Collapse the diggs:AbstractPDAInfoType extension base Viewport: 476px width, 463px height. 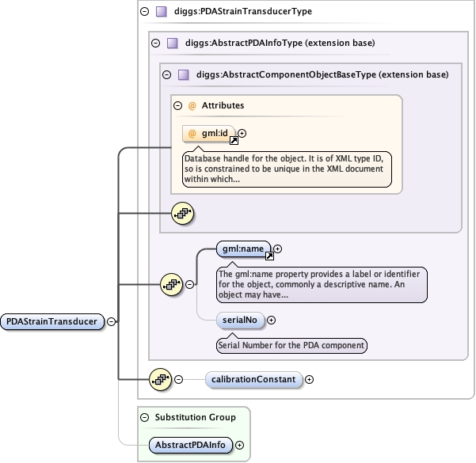click(x=155, y=43)
